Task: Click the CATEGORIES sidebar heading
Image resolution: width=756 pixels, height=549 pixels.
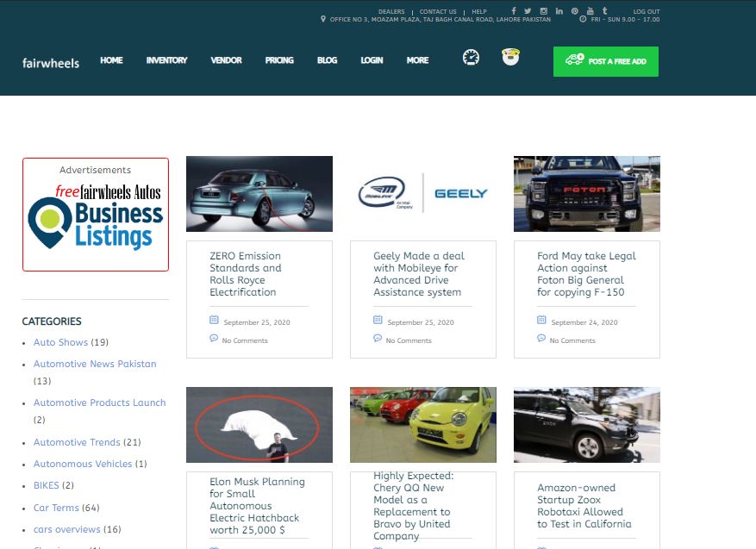Action: pyautogui.click(x=52, y=321)
